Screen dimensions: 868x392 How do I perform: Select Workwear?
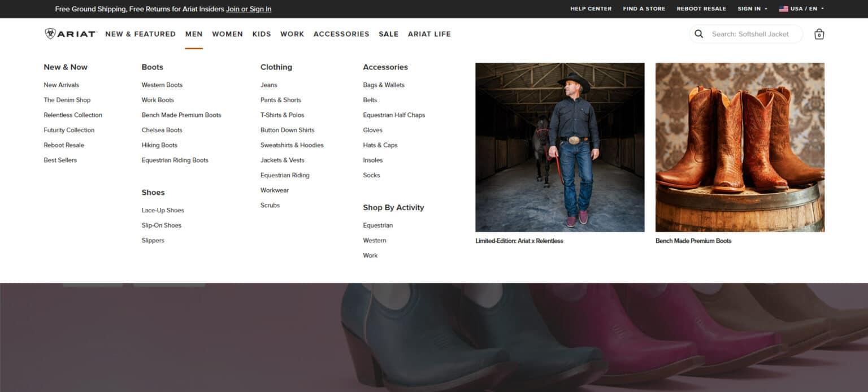pyautogui.click(x=274, y=190)
